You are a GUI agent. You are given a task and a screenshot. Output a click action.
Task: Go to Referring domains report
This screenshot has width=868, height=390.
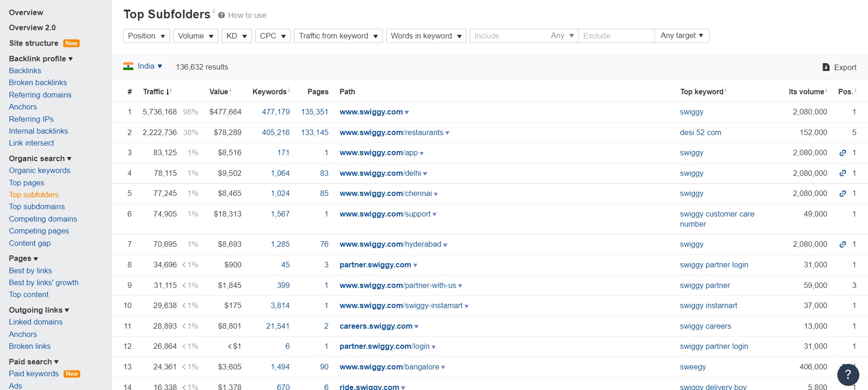tap(40, 95)
